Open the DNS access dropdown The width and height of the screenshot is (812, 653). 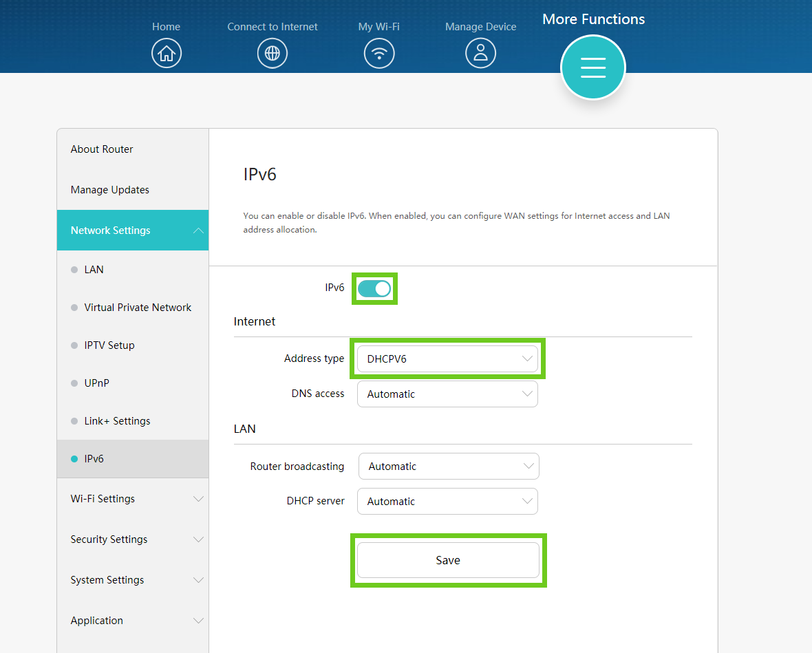coord(447,394)
